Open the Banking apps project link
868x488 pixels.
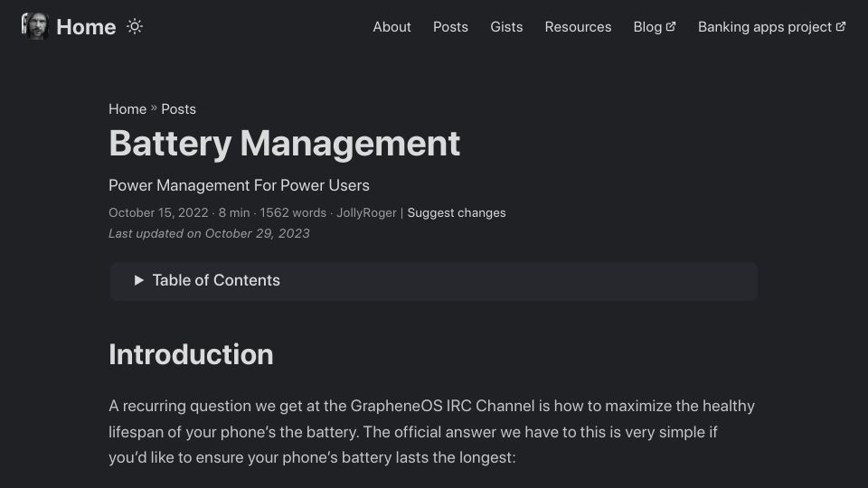[x=771, y=26]
